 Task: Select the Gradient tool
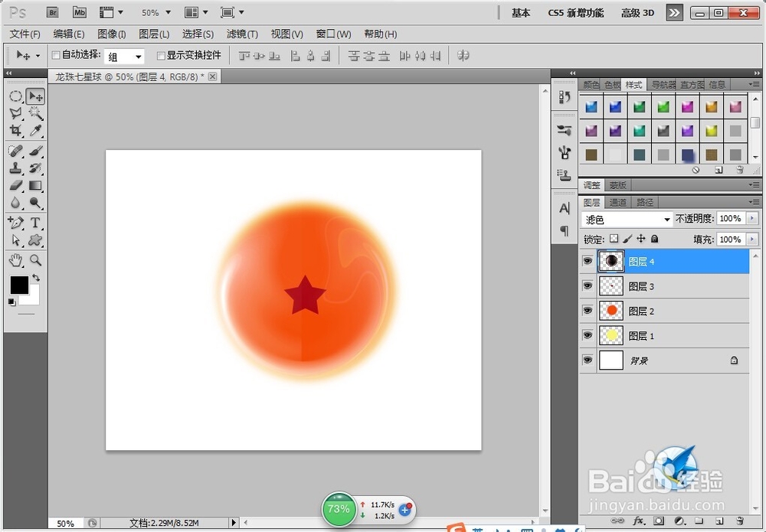[35, 185]
